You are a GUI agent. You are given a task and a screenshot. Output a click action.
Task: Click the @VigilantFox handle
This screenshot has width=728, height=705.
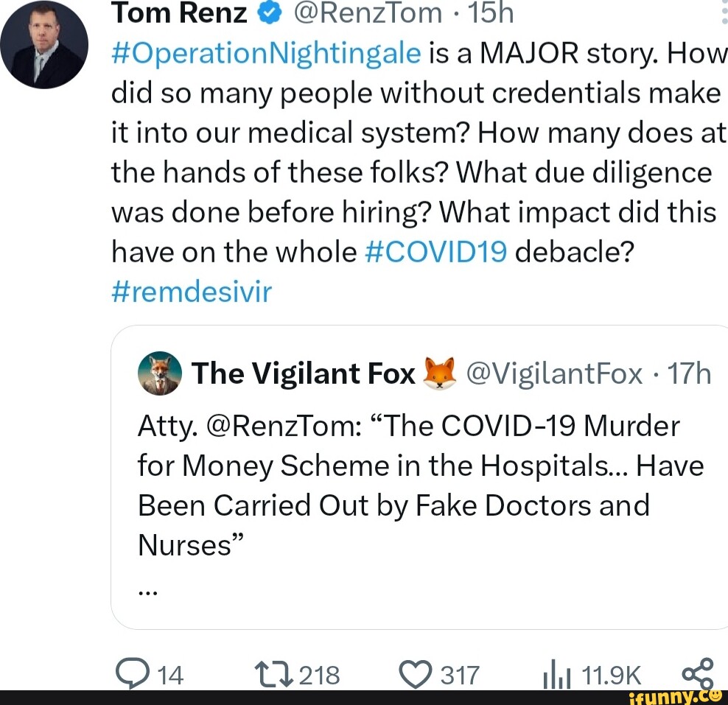(553, 374)
